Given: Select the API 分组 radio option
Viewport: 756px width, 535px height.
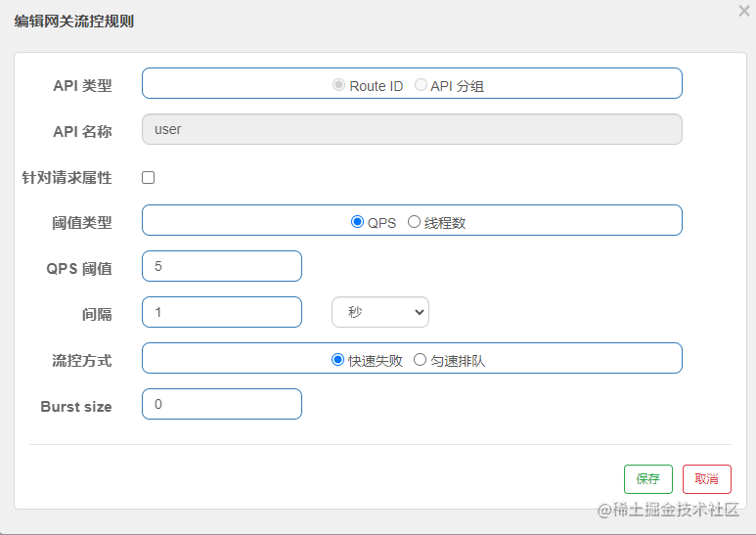Looking at the screenshot, I should coord(421,85).
